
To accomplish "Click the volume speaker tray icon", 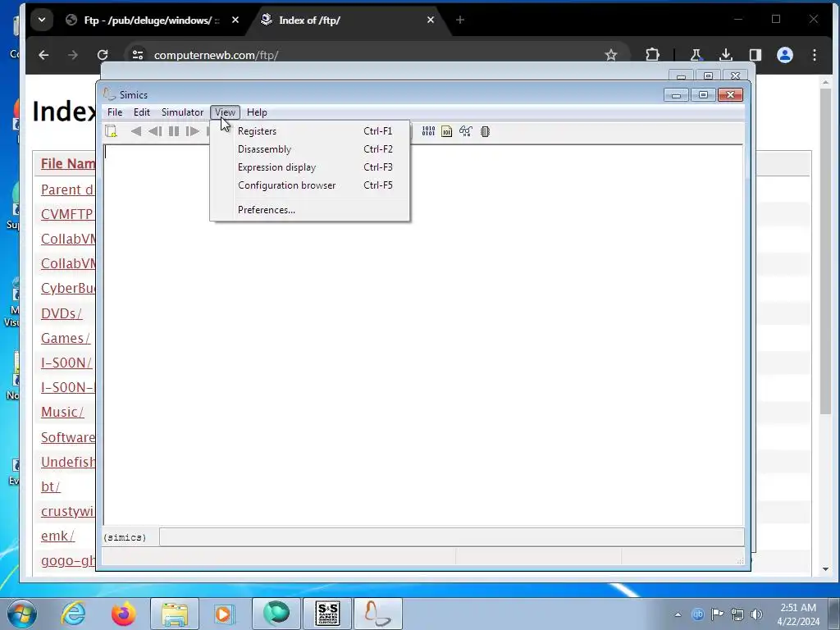I will tap(756, 614).
